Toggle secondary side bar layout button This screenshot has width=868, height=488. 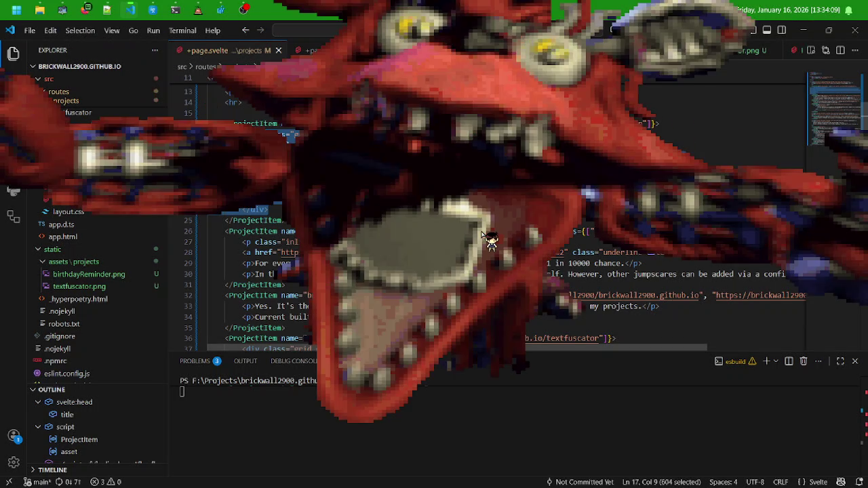point(782,30)
